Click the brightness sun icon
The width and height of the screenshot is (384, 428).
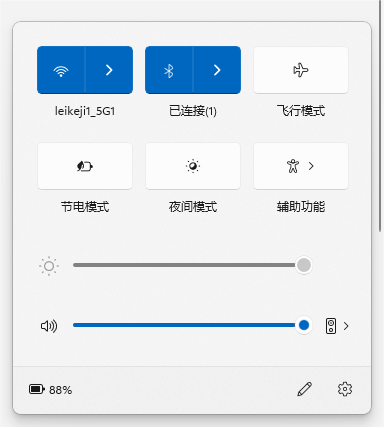tap(49, 266)
